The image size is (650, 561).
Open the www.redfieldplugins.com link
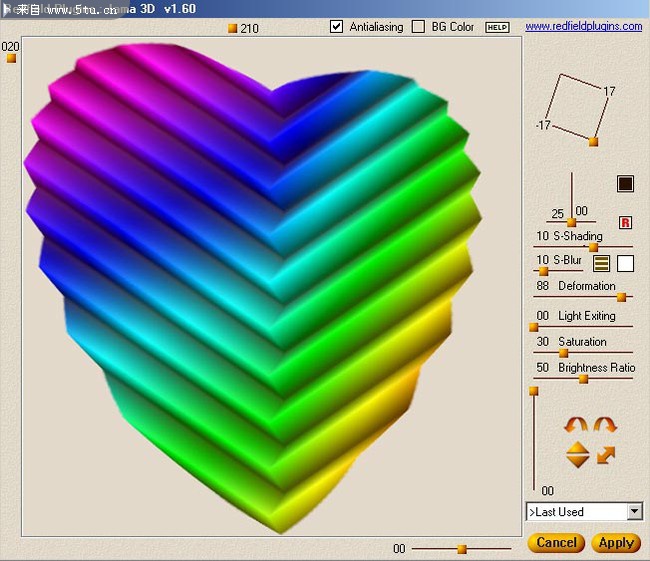[x=583, y=26]
